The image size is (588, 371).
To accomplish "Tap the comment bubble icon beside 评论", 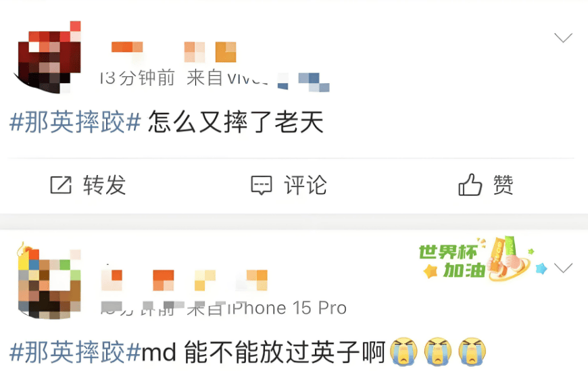I will [261, 185].
